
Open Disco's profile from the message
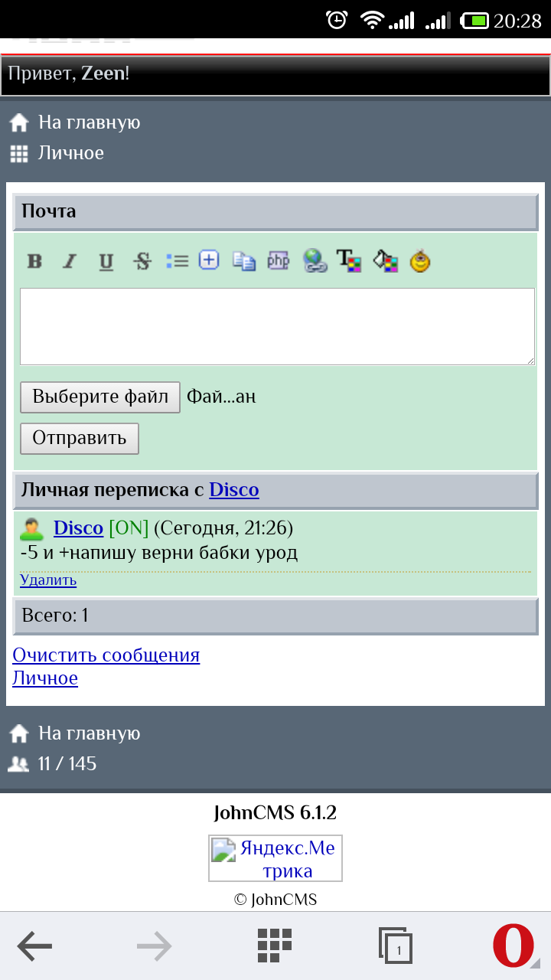pyautogui.click(x=78, y=528)
